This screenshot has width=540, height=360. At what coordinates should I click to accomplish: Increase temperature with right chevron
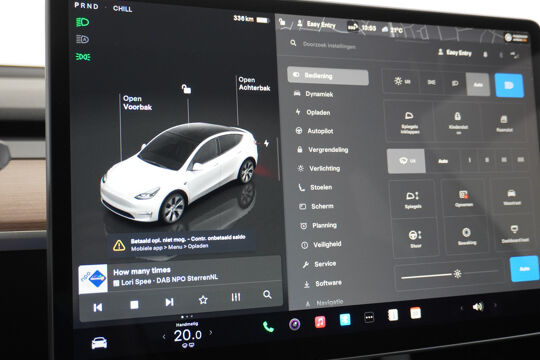coord(211,332)
